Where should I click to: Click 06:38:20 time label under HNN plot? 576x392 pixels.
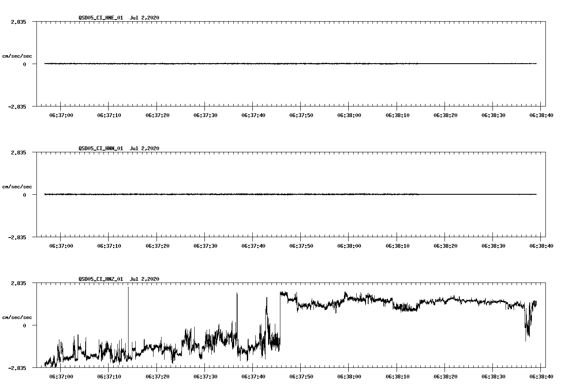pyautogui.click(x=445, y=246)
